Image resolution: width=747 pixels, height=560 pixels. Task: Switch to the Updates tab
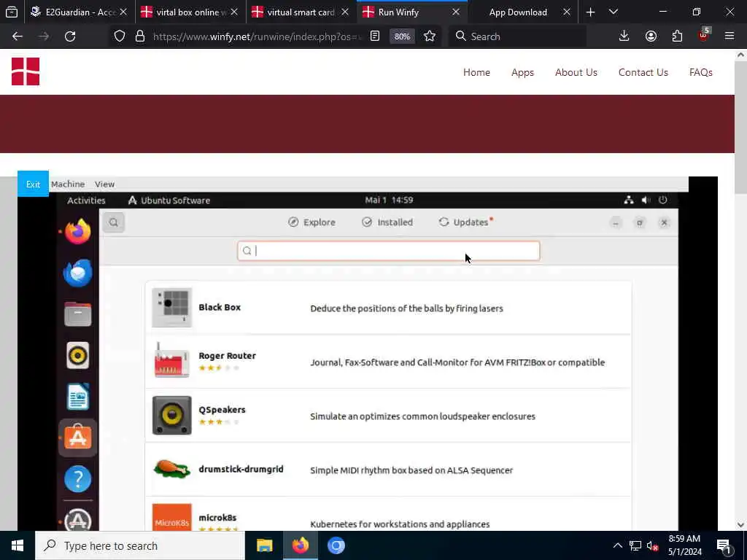[465, 222]
